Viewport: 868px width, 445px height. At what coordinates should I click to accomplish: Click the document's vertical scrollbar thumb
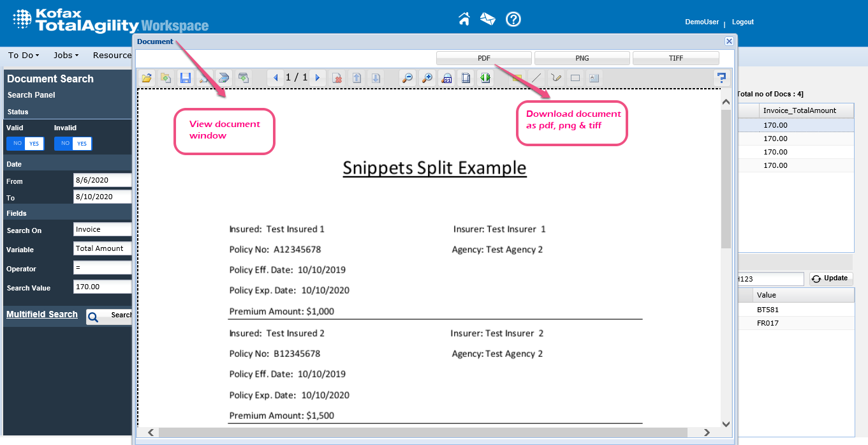click(726, 179)
